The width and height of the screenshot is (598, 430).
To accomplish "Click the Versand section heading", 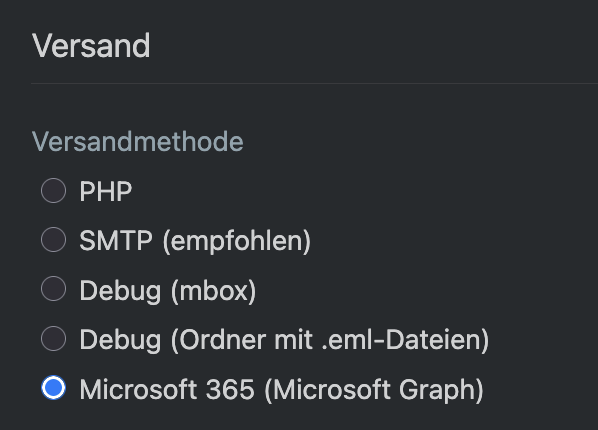I will coord(91,46).
